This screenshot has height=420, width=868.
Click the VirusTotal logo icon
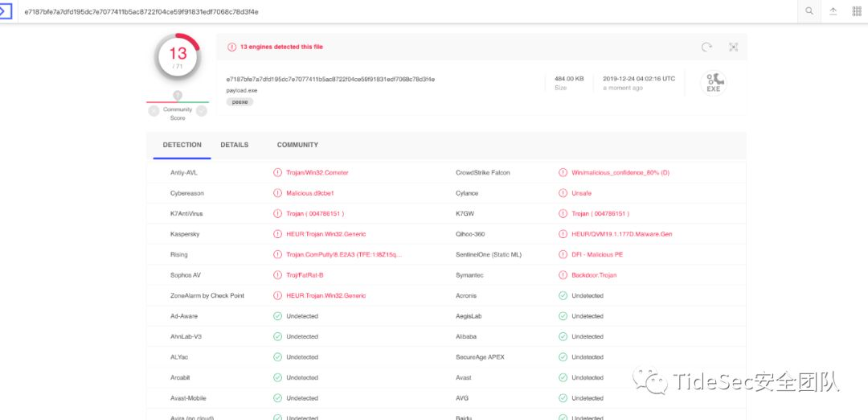pyautogui.click(x=6, y=11)
